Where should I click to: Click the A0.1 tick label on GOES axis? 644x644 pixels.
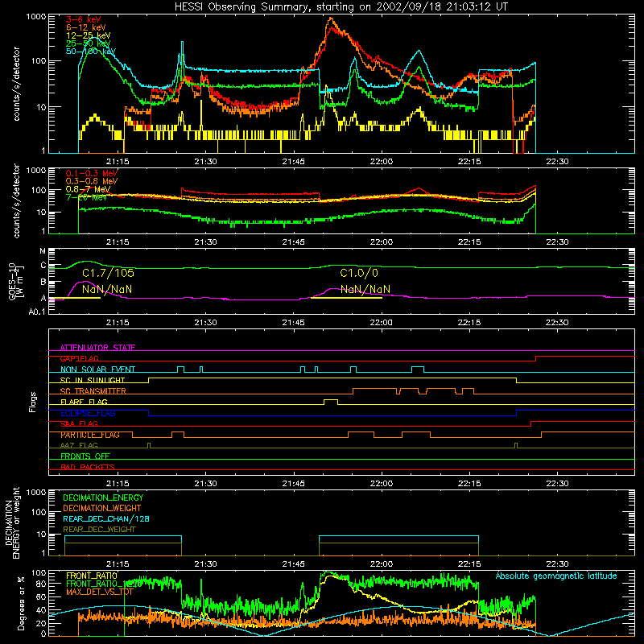click(x=37, y=312)
